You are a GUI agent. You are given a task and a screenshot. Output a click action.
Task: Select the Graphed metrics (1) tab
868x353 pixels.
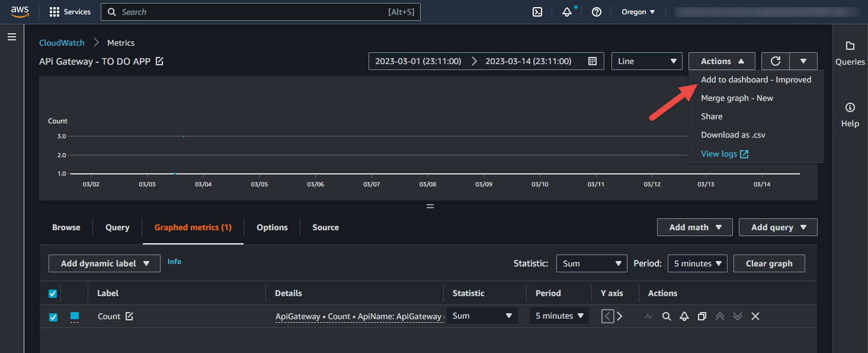(193, 227)
